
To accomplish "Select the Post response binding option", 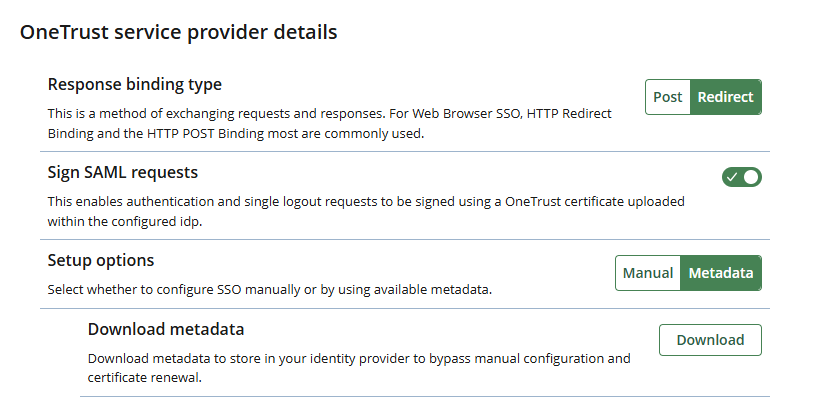I will (x=667, y=97).
